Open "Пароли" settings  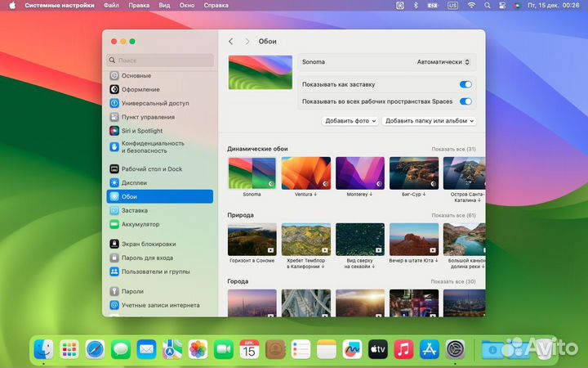pos(160,291)
